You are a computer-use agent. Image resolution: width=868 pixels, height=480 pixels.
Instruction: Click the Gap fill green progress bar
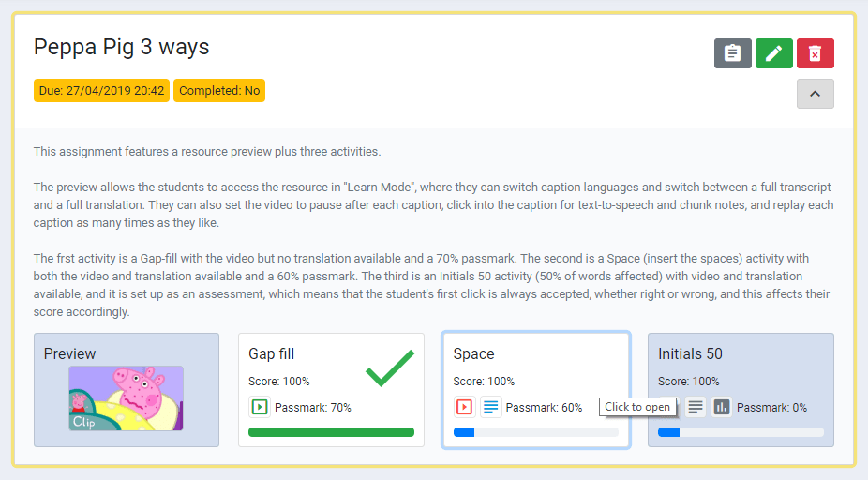(331, 432)
